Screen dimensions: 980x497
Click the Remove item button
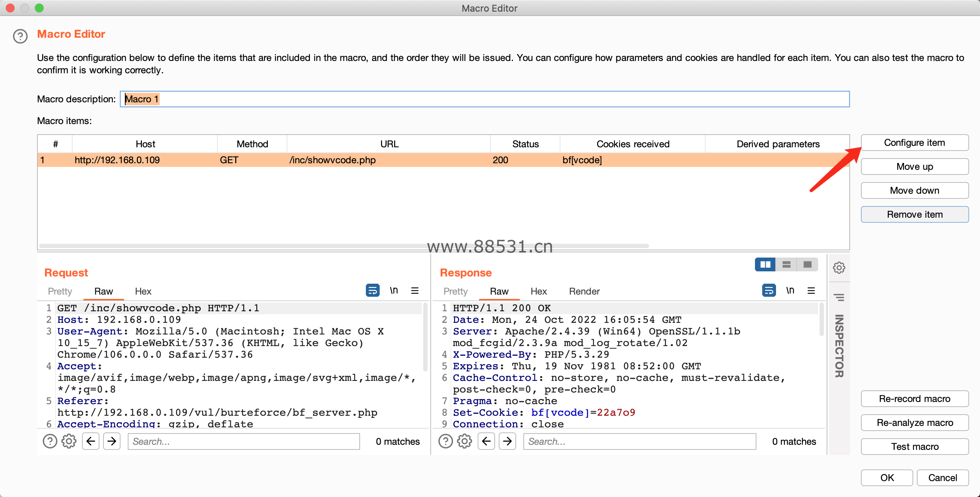coord(915,214)
